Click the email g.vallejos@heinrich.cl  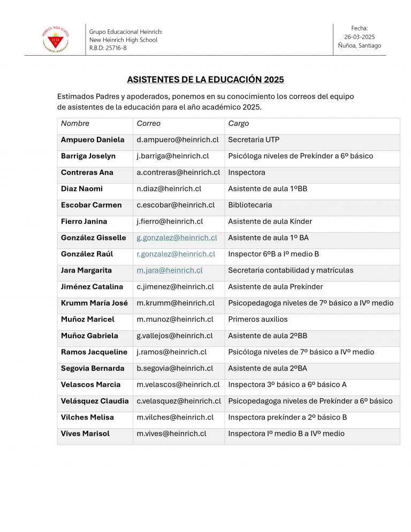coord(174,336)
